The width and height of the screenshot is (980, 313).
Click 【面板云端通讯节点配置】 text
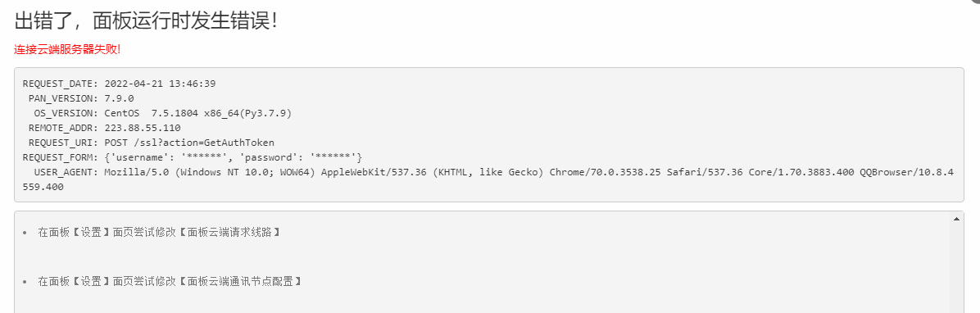(241, 282)
